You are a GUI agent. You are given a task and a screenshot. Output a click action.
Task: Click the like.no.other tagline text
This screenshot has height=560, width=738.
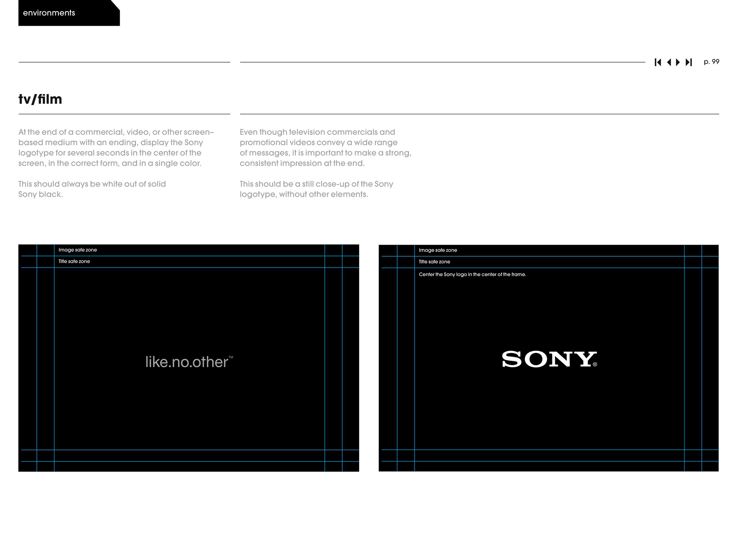tap(186, 362)
